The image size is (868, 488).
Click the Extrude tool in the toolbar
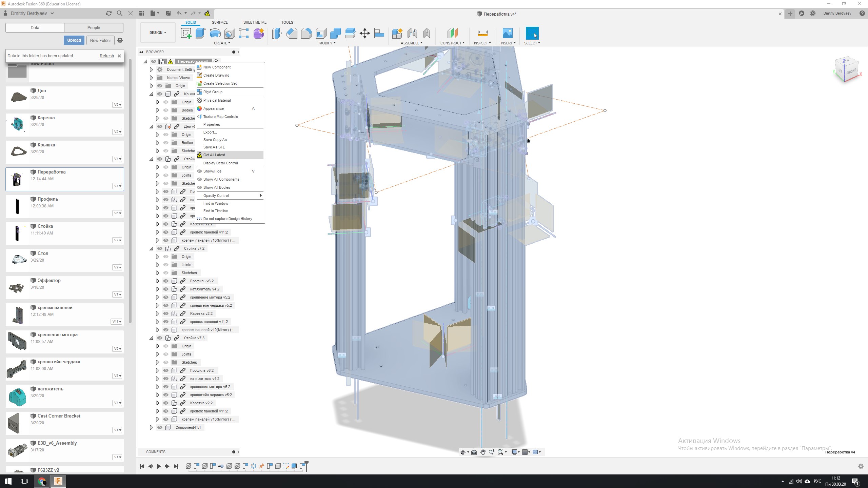[200, 33]
